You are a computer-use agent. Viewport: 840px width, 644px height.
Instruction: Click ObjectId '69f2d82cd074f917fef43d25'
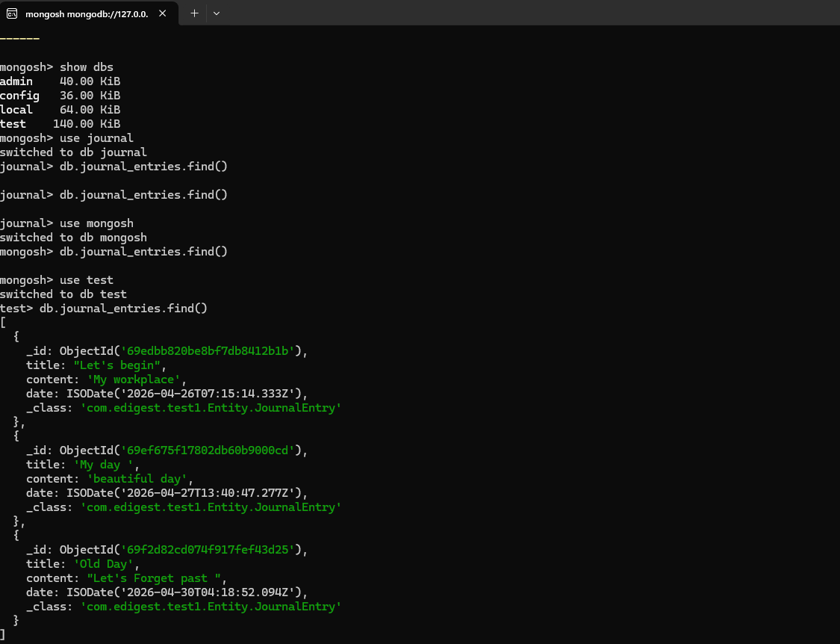tap(208, 550)
